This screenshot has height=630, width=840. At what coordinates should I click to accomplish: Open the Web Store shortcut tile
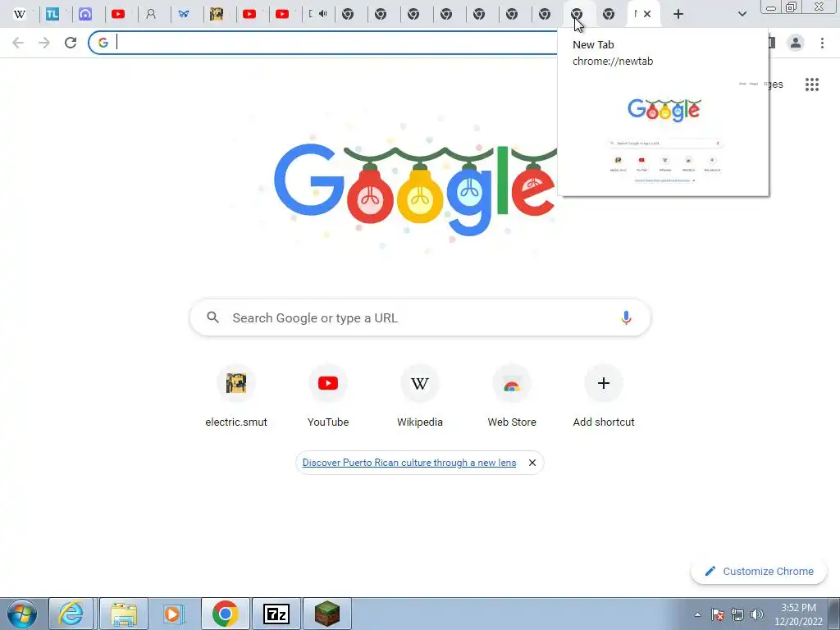pyautogui.click(x=512, y=396)
